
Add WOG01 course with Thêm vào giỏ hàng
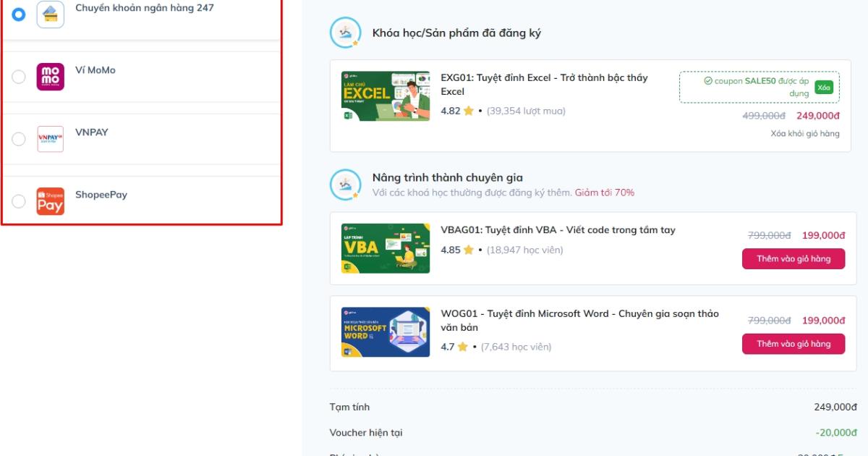793,344
